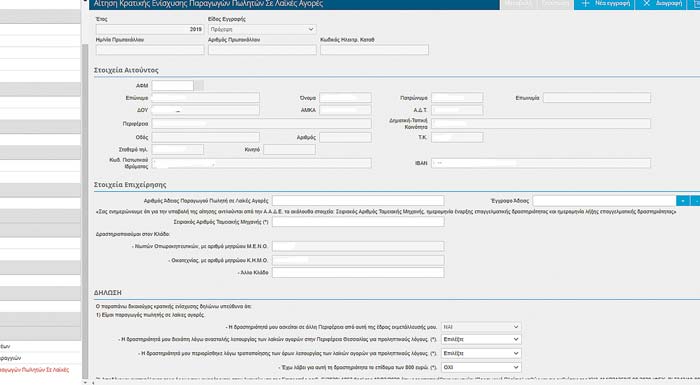Click the Κινητό phone field

point(289,150)
